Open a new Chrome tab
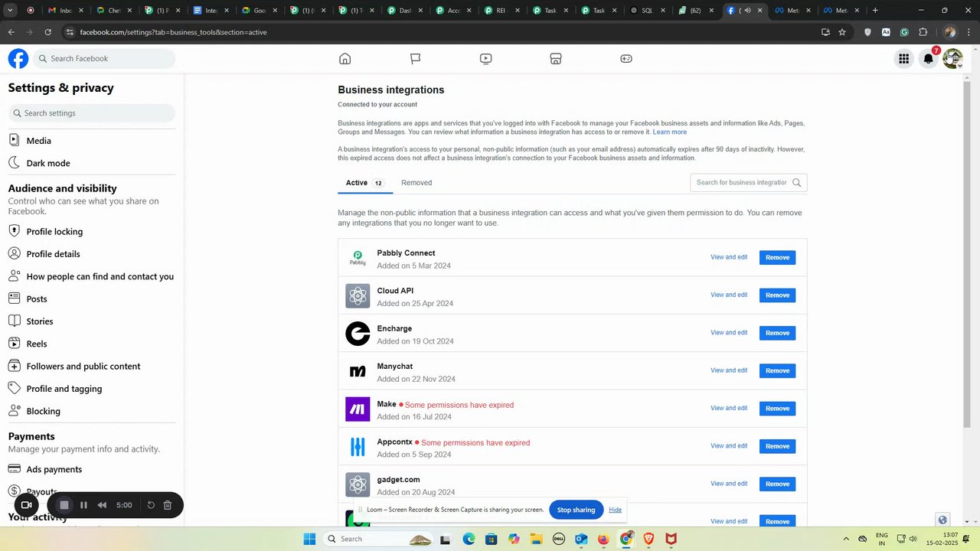This screenshot has width=980, height=551. [875, 11]
